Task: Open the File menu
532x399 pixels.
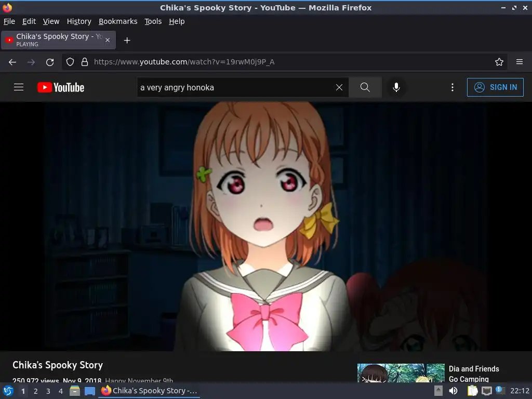Action: click(9, 21)
